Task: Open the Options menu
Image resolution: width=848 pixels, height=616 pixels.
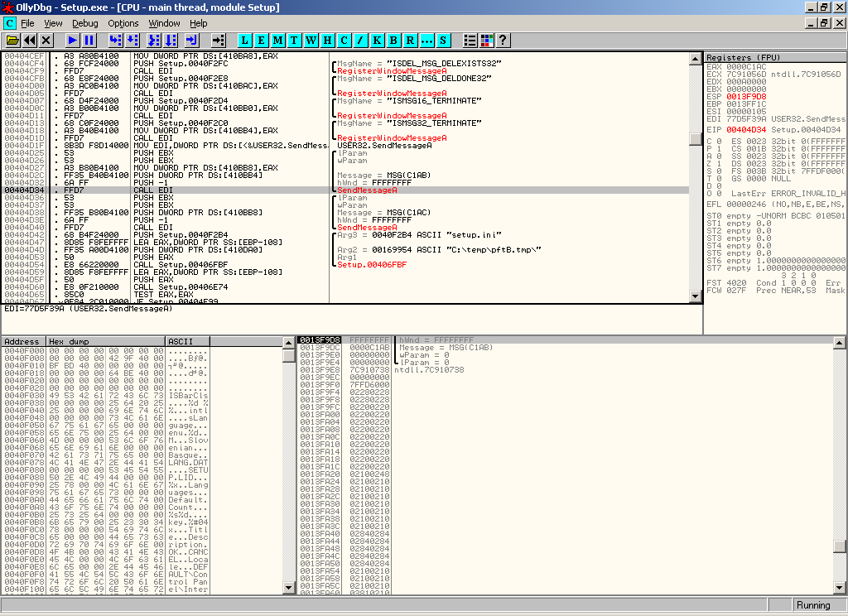Action: pos(123,23)
